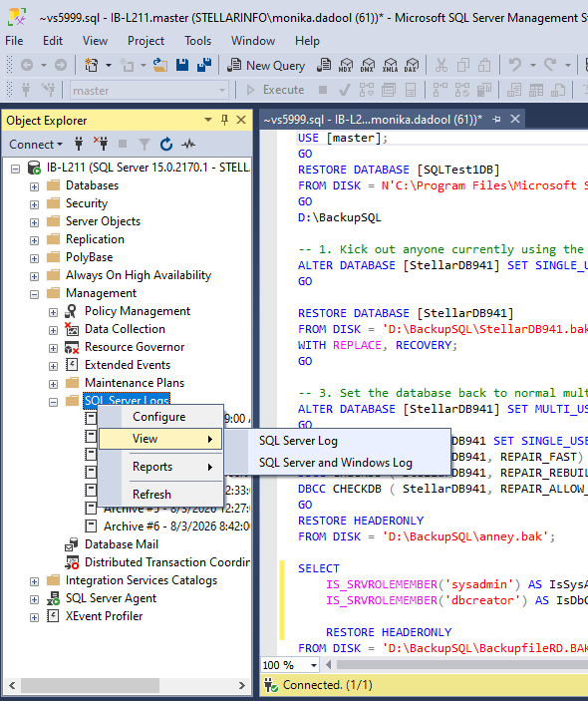Expand the Security node
The width and height of the screenshot is (588, 701).
(x=35, y=204)
